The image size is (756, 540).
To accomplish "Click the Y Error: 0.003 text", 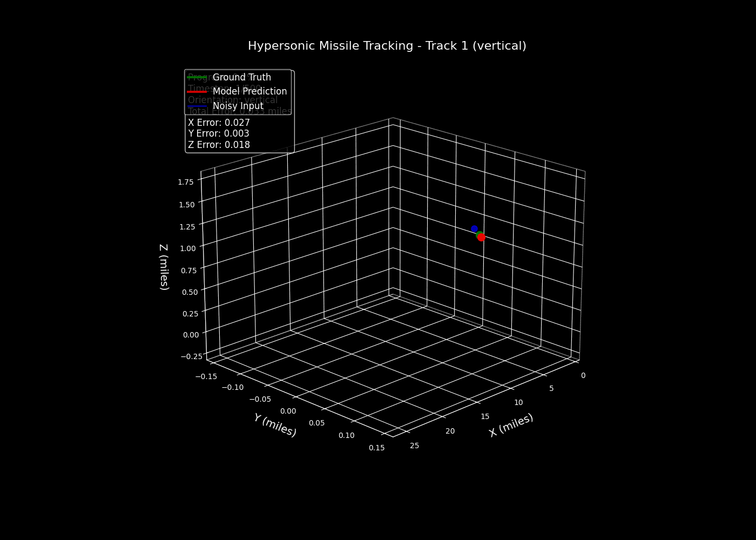I will click(x=219, y=133).
